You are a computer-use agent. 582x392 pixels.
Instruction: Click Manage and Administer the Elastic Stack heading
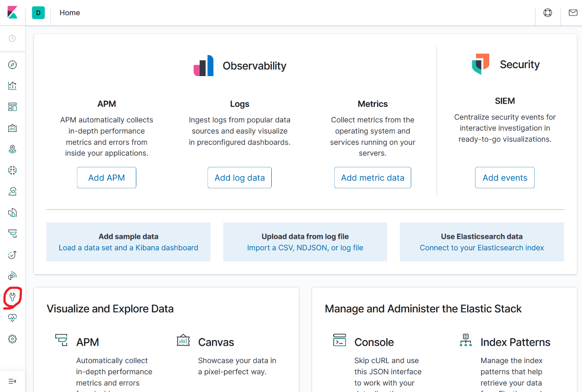tap(423, 309)
